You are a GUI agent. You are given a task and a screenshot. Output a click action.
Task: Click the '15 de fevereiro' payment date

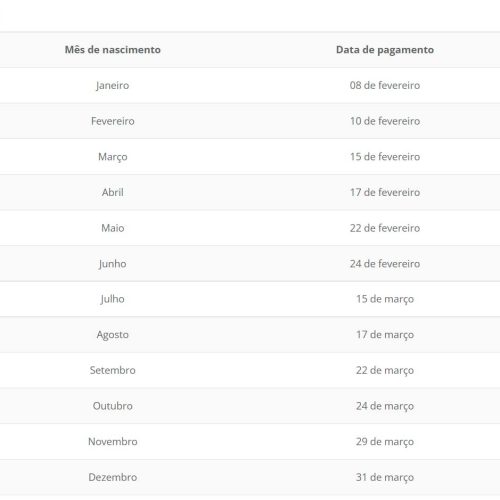click(x=385, y=157)
